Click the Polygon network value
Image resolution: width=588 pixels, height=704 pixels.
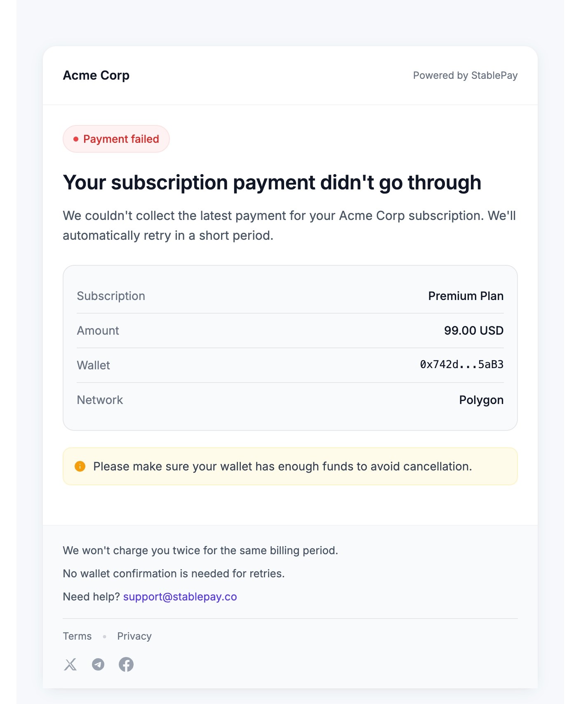tap(481, 400)
